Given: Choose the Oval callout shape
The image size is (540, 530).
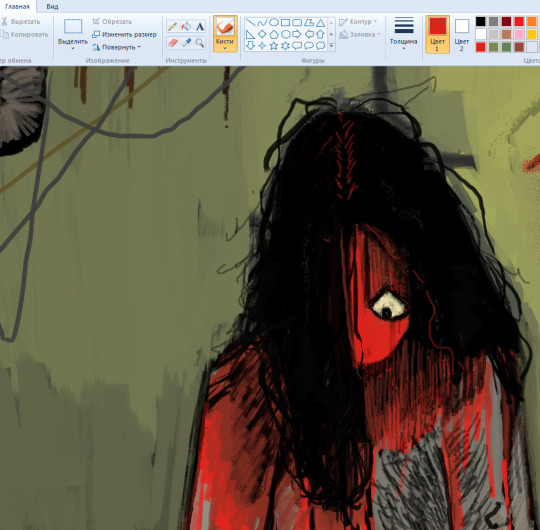Looking at the screenshot, I should click(x=309, y=45).
